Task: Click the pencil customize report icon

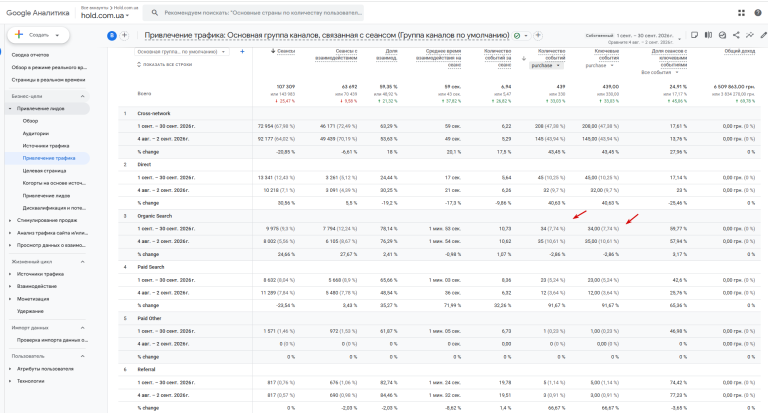Action: click(764, 35)
